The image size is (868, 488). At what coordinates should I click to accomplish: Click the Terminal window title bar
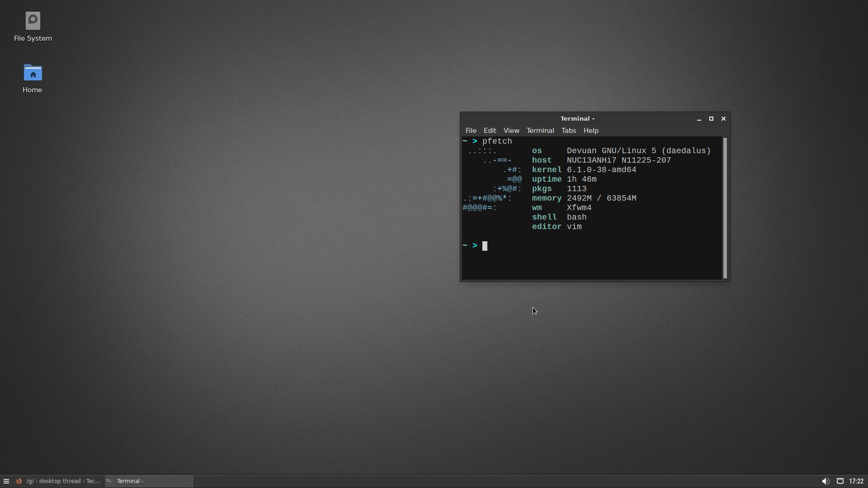[577, 119]
